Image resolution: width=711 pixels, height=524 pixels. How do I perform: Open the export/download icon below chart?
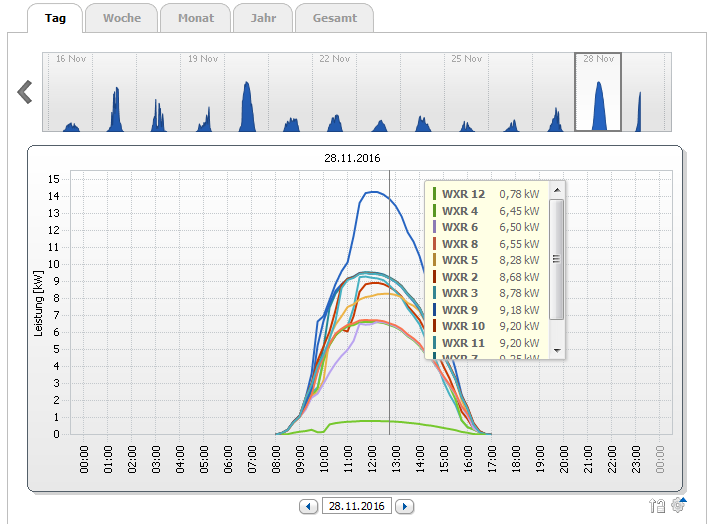pos(657,505)
